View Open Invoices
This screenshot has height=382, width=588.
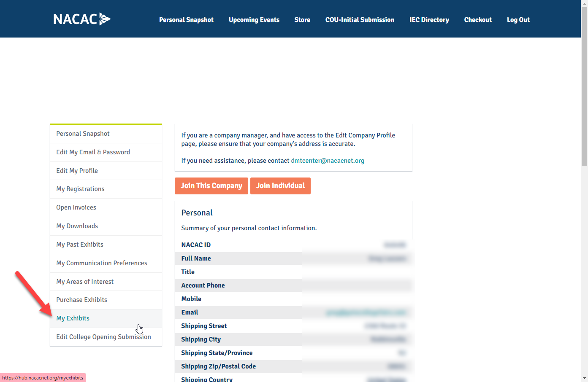coord(106,207)
